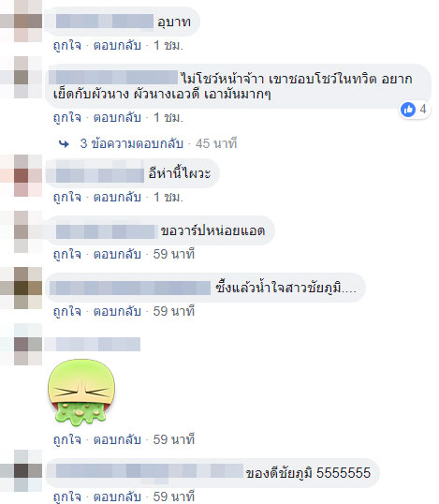Click the reaction count 4 on the comment
The width and height of the screenshot is (439, 504).
click(x=423, y=110)
